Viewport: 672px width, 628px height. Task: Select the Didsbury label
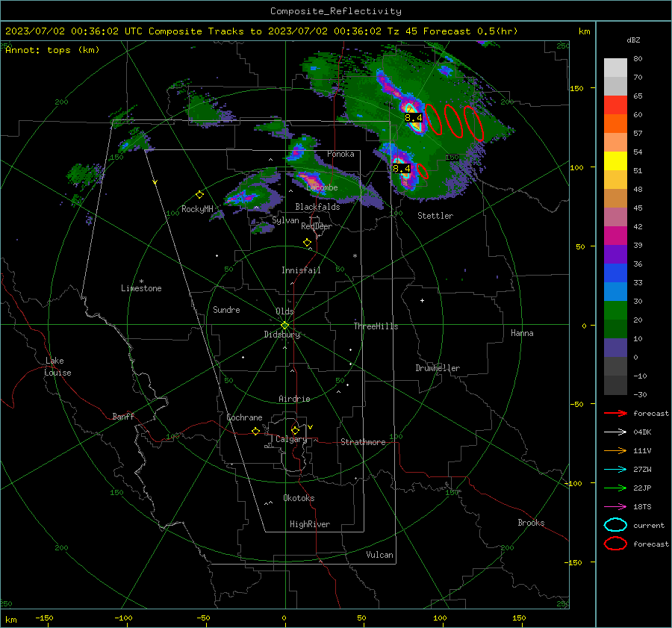pyautogui.click(x=282, y=335)
